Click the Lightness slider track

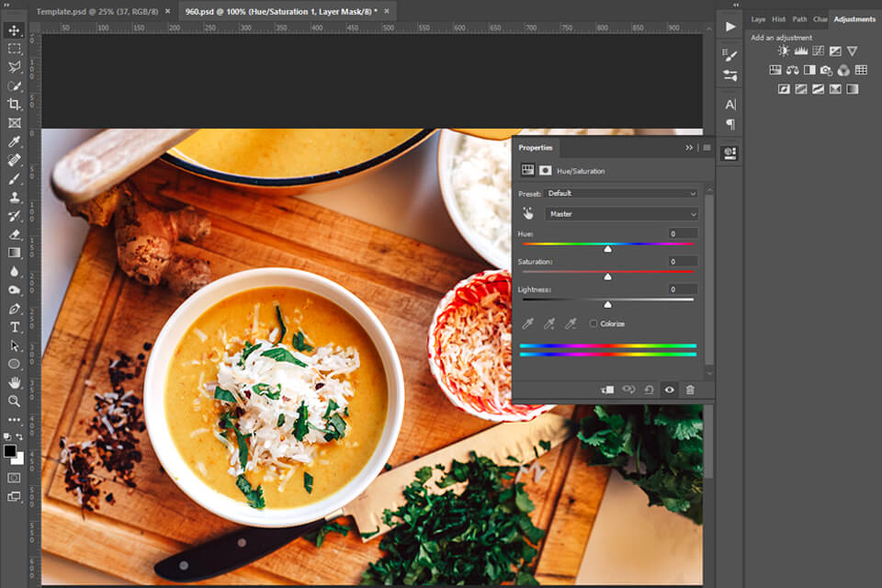[x=607, y=300]
